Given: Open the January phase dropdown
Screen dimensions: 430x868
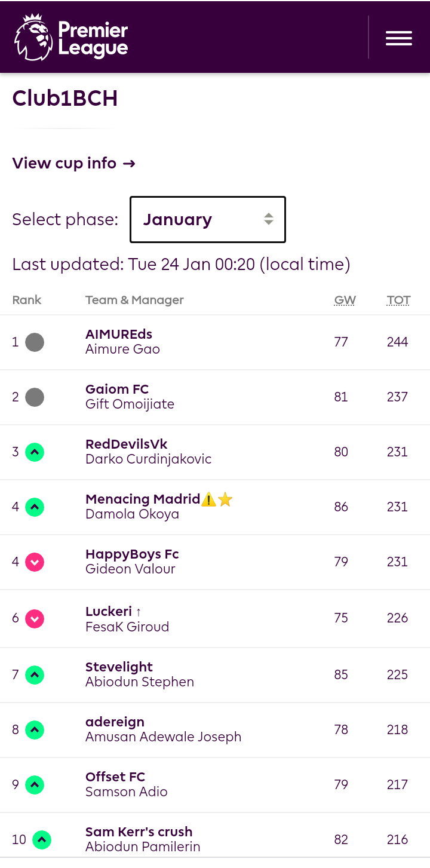Looking at the screenshot, I should point(208,219).
